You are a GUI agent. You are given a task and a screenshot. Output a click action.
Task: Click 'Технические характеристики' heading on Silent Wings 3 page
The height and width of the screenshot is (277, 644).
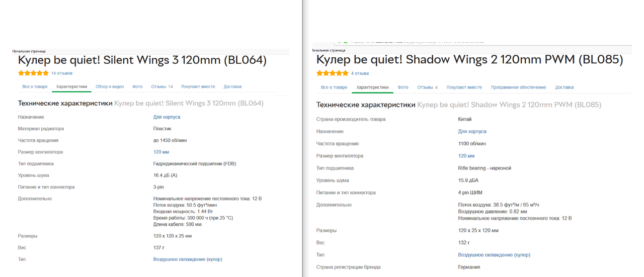(x=65, y=103)
